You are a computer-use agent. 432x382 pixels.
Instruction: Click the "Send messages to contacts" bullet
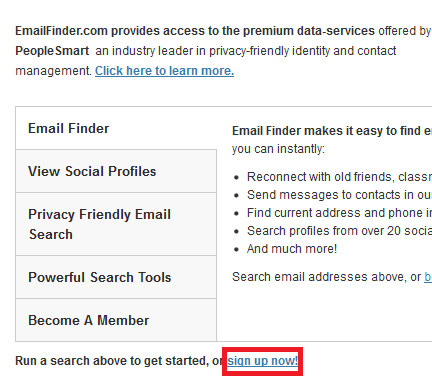(339, 195)
